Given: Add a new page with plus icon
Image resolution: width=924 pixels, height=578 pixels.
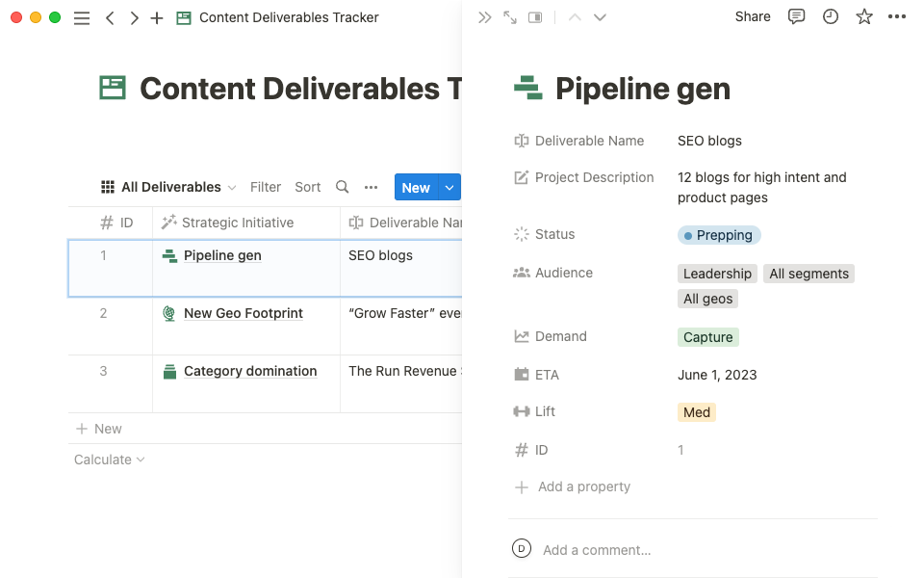Looking at the screenshot, I should 157,17.
